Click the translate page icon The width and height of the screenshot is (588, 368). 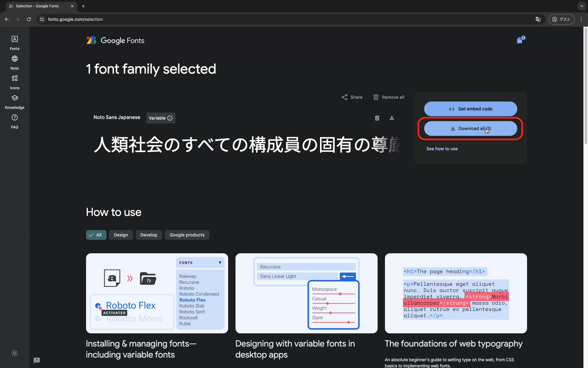538,19
